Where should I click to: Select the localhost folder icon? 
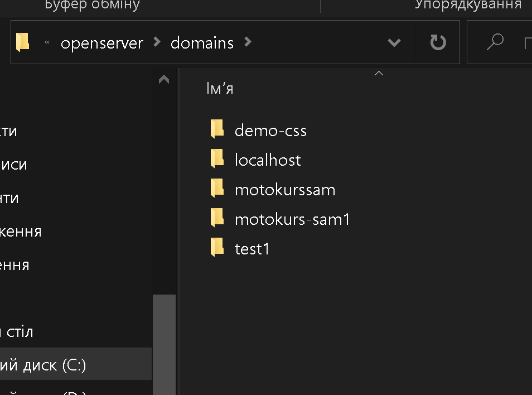click(217, 159)
